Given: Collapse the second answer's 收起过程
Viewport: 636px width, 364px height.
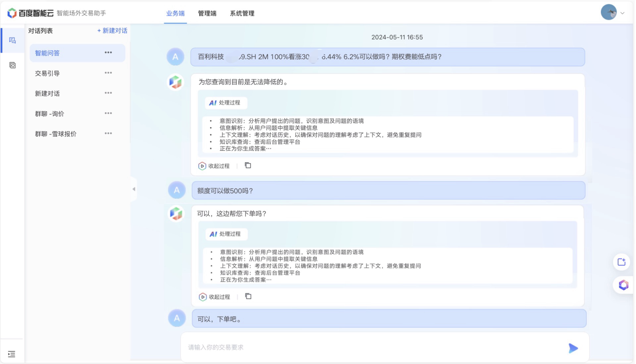Looking at the screenshot, I should pyautogui.click(x=214, y=297).
